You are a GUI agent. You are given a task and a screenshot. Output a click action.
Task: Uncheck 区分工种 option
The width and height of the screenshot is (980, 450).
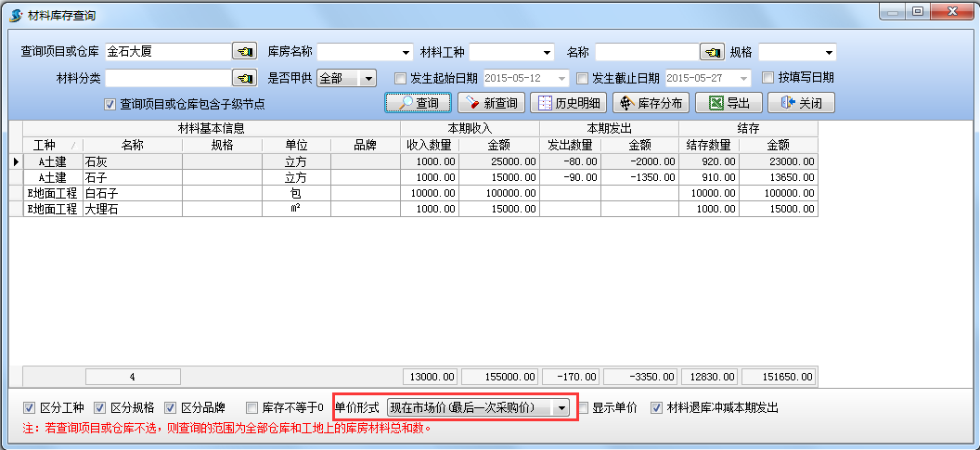click(x=30, y=407)
